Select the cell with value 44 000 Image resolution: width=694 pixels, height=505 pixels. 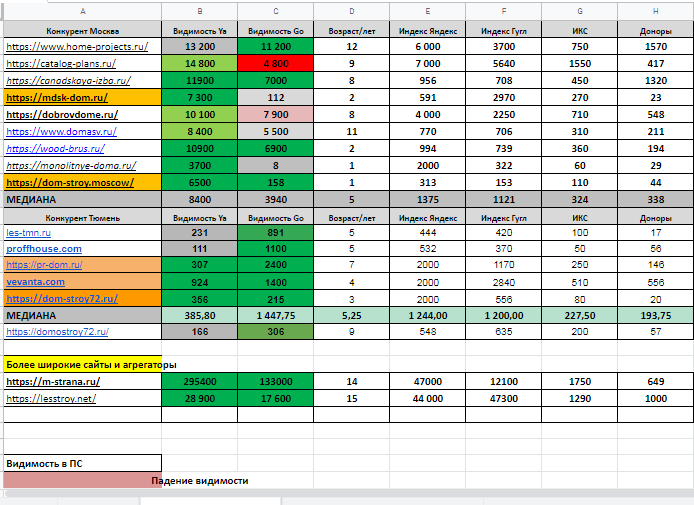coord(428,398)
